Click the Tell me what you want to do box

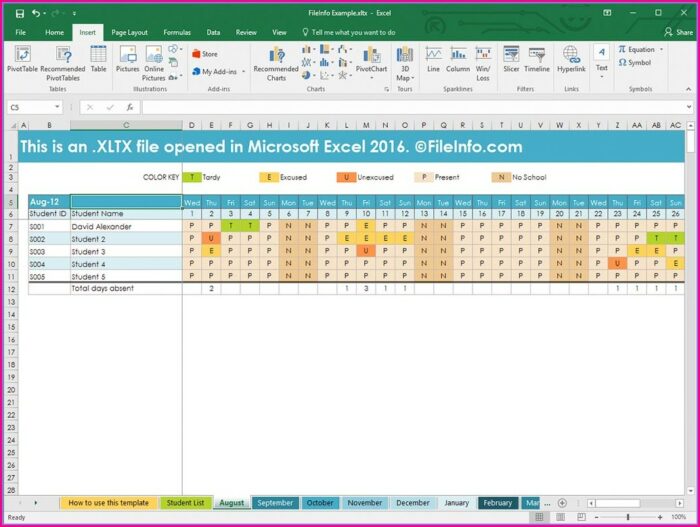coord(349,32)
